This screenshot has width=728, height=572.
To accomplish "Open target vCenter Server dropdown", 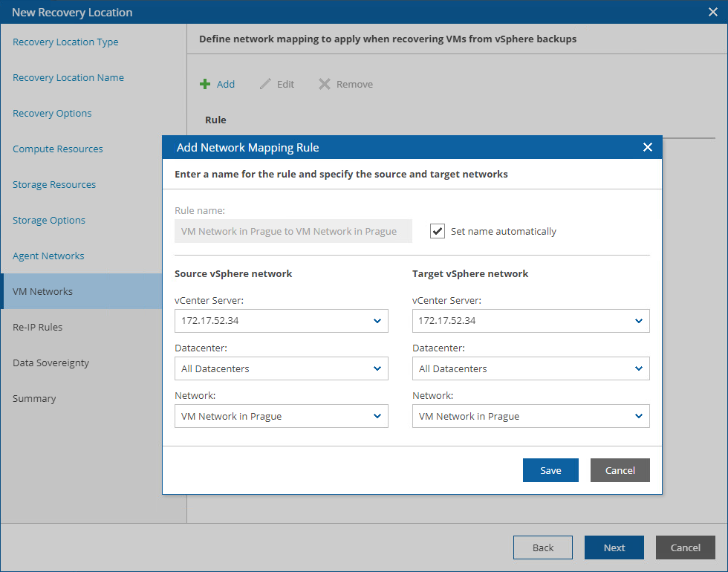I will [530, 321].
